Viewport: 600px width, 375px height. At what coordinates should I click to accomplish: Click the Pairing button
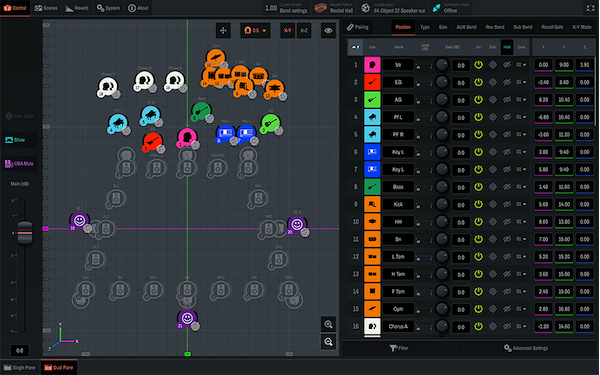pyautogui.click(x=358, y=27)
